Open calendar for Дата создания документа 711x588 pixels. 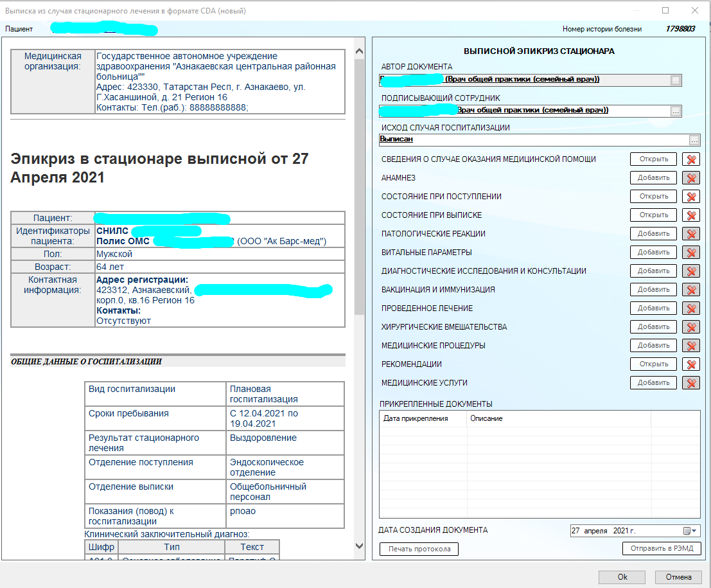[x=690, y=531]
